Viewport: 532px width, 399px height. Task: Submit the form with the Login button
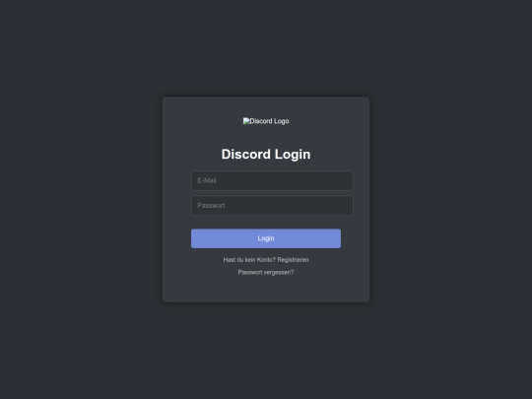(266, 238)
